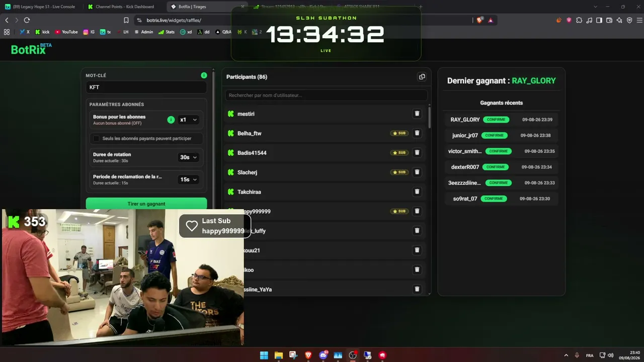Open the Admin bookmark

pyautogui.click(x=143, y=32)
